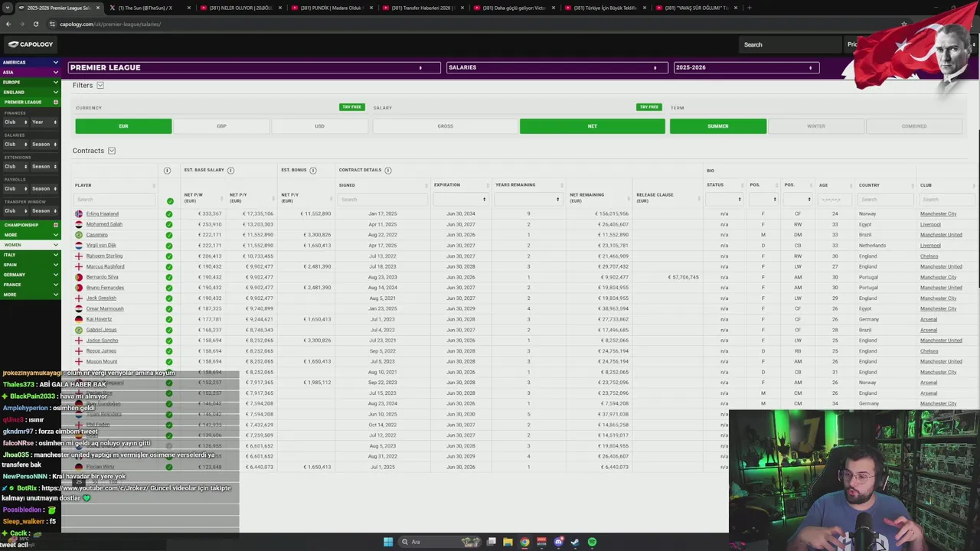Switch to NELER OLUYOR browser tab
The height and width of the screenshot is (551, 980).
(x=240, y=8)
